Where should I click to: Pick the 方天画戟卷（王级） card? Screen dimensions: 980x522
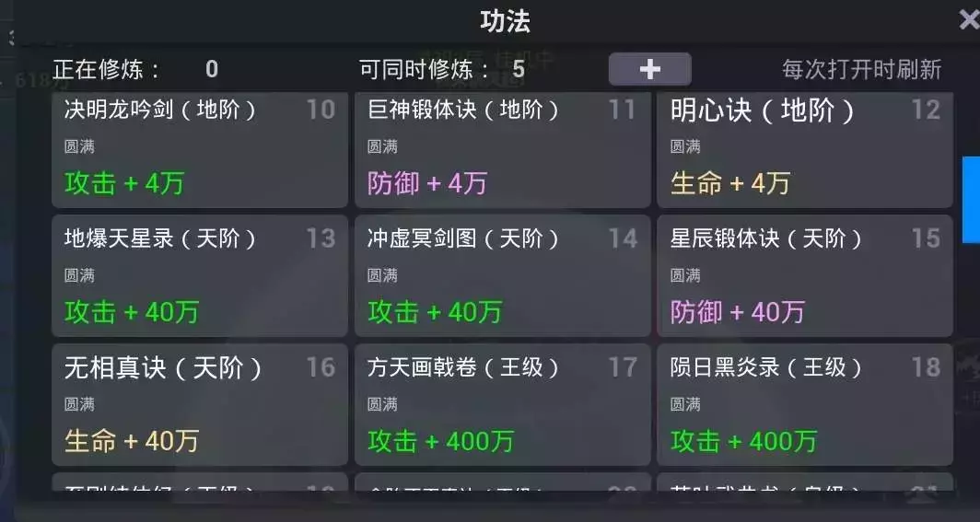[502, 404]
